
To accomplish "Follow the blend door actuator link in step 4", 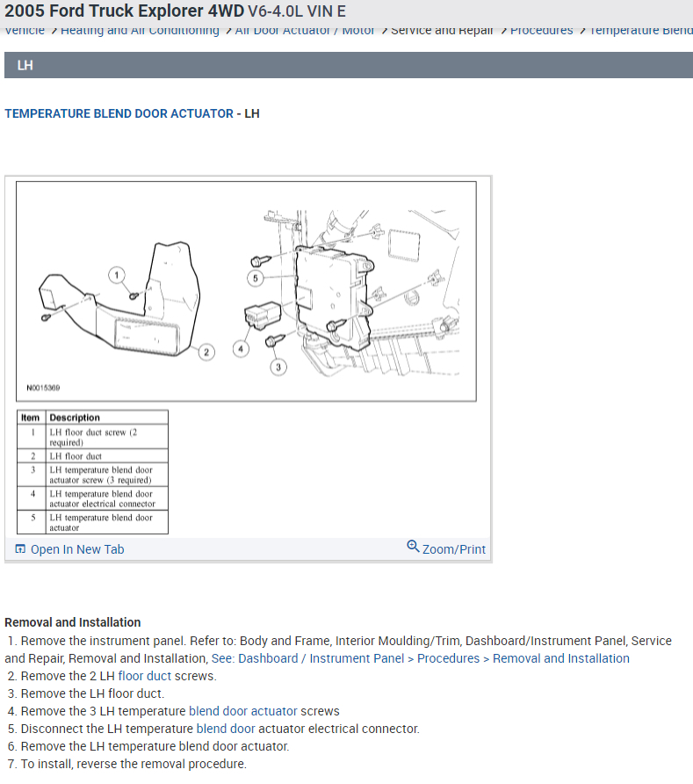I will click(x=242, y=711).
